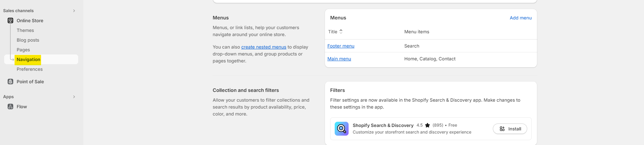
Task: Go to Pages in sidebar
Action: coord(23,50)
